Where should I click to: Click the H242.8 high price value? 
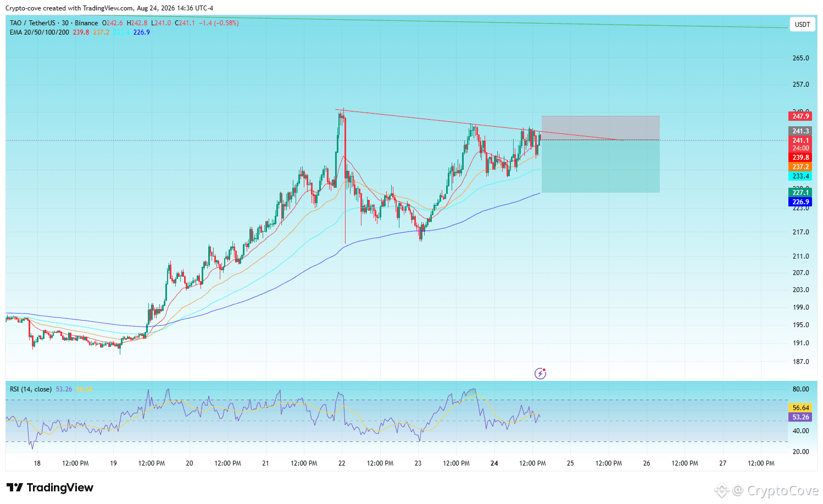coord(137,23)
